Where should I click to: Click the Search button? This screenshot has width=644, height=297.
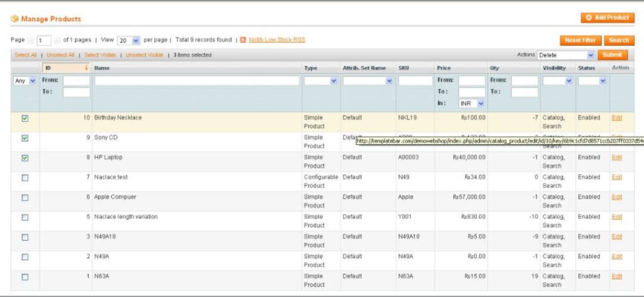(619, 40)
